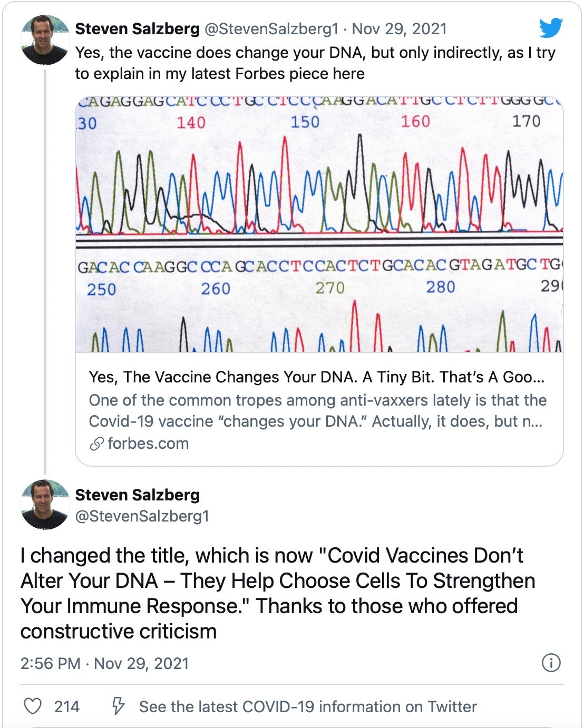Click the lower Steven Salzberg display name
Viewport: 584px width, 728px height.
click(x=137, y=495)
